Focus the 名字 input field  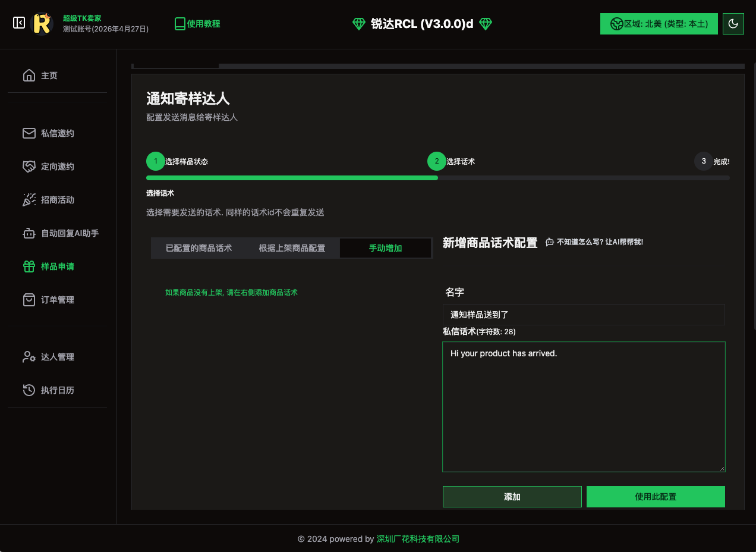pyautogui.click(x=583, y=315)
